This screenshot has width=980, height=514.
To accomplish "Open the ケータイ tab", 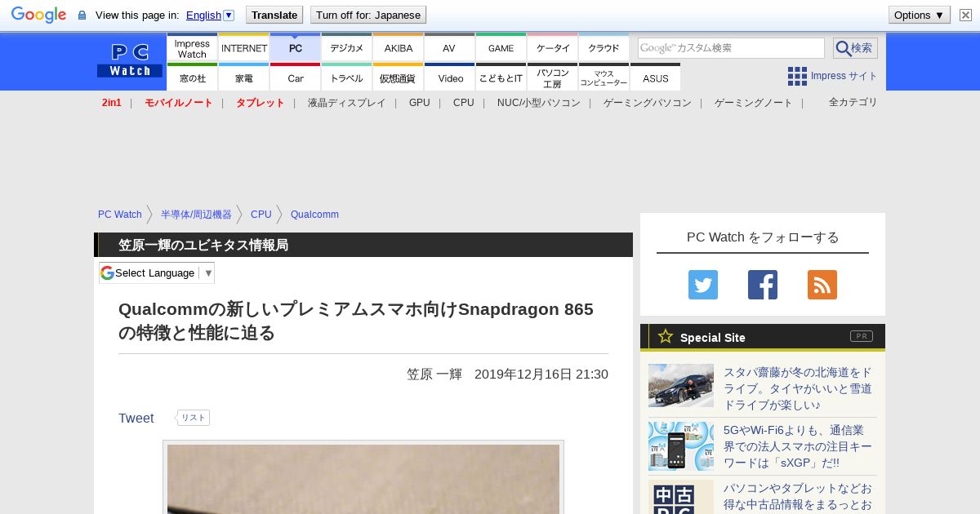I will [552, 47].
